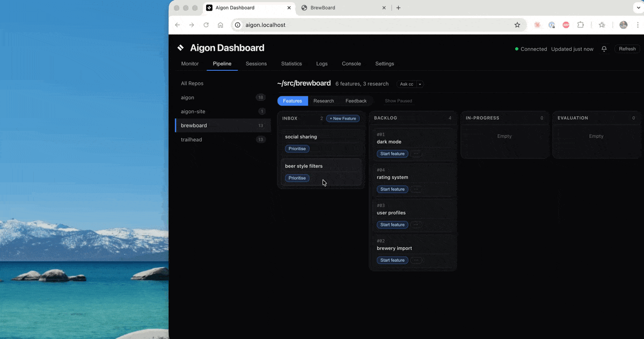Switch to the Research tab
Image resolution: width=644 pixels, height=339 pixels.
324,100
